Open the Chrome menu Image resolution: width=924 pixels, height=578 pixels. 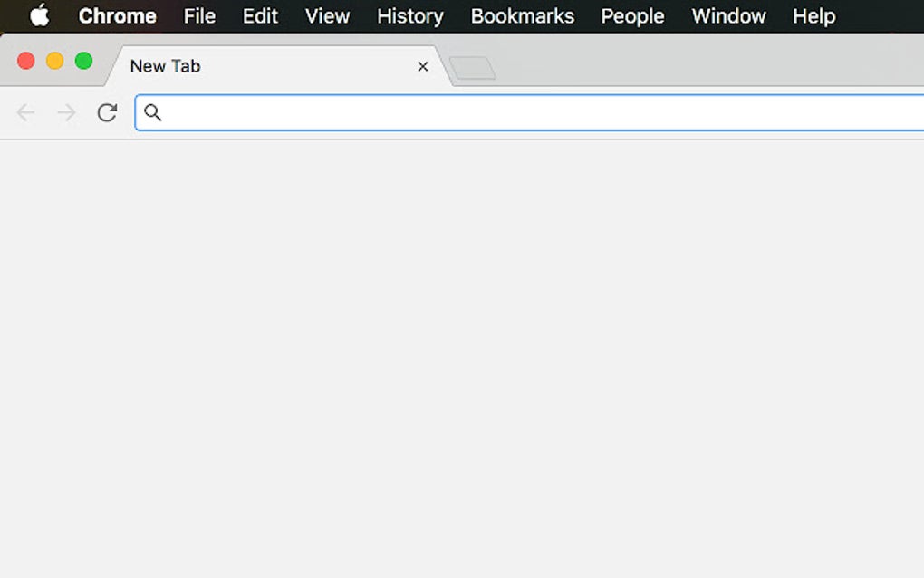[117, 15]
